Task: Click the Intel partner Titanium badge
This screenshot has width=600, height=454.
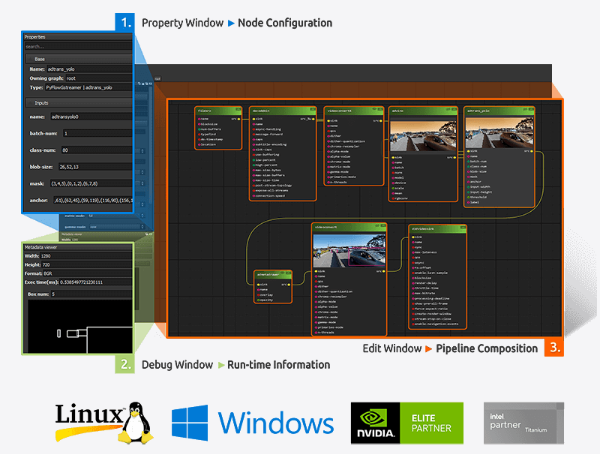Action: (x=523, y=422)
